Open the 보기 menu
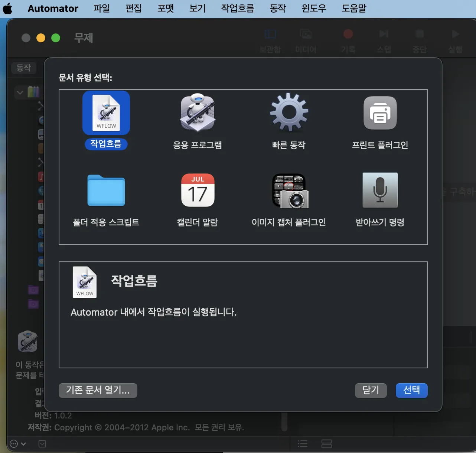 pyautogui.click(x=198, y=8)
